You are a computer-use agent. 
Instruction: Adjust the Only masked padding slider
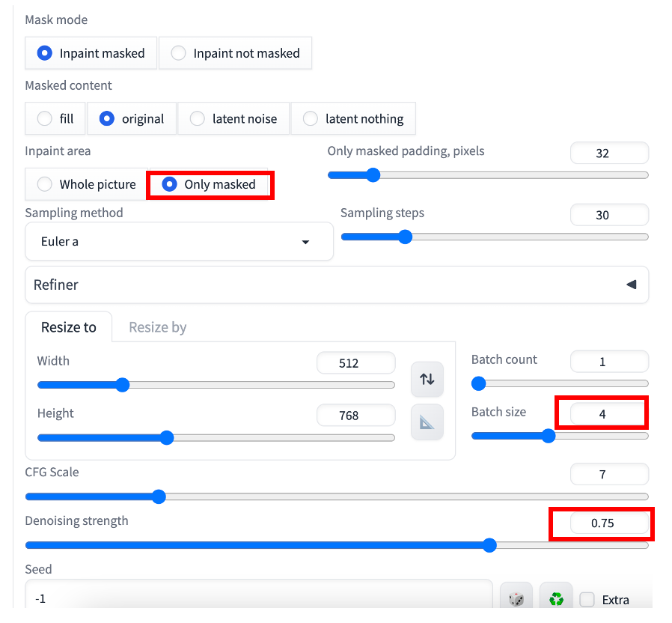(x=488, y=175)
